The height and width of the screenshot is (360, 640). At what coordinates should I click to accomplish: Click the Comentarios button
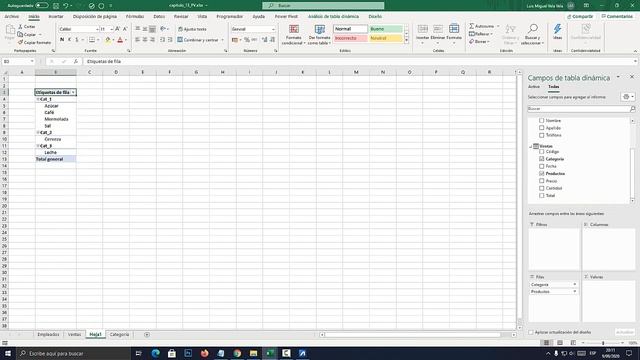tap(617, 16)
